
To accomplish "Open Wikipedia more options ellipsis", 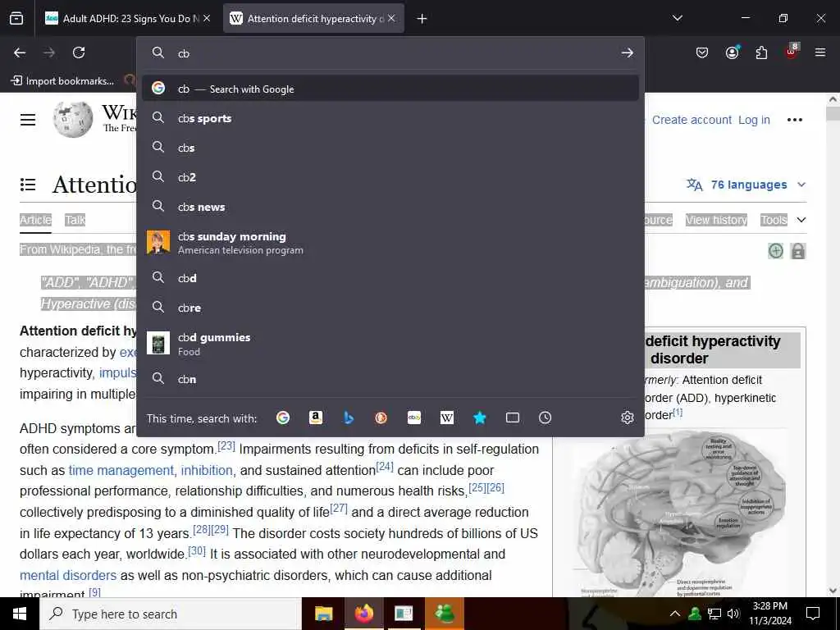I will click(795, 120).
